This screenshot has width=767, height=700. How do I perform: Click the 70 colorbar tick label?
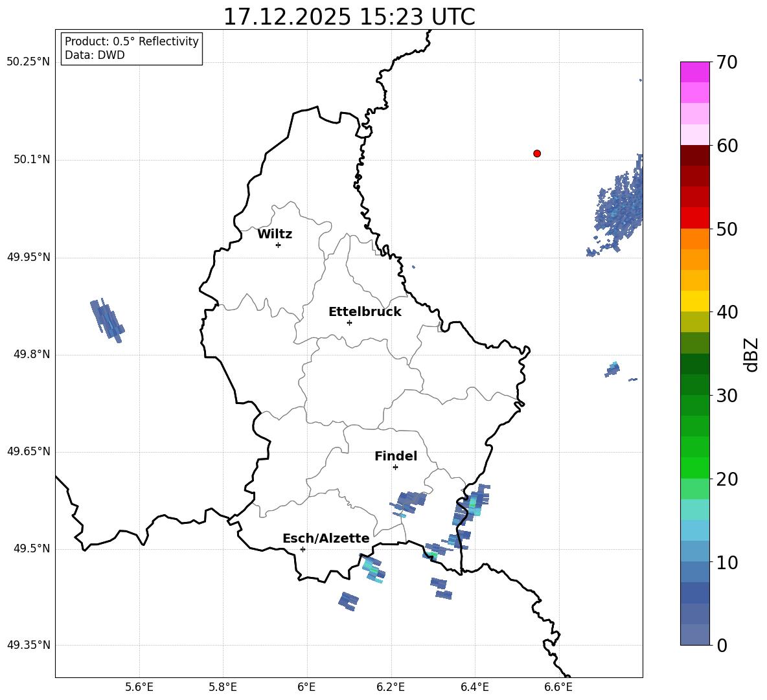(x=729, y=63)
